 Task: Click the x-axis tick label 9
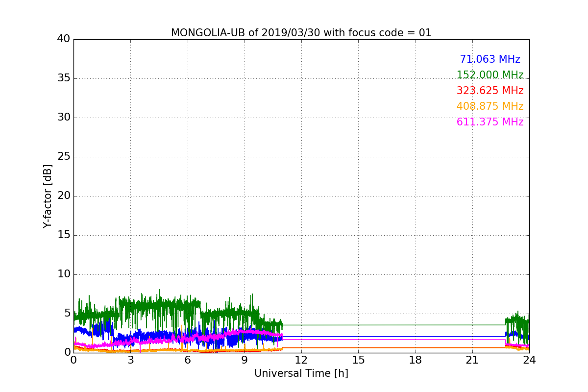point(245,360)
